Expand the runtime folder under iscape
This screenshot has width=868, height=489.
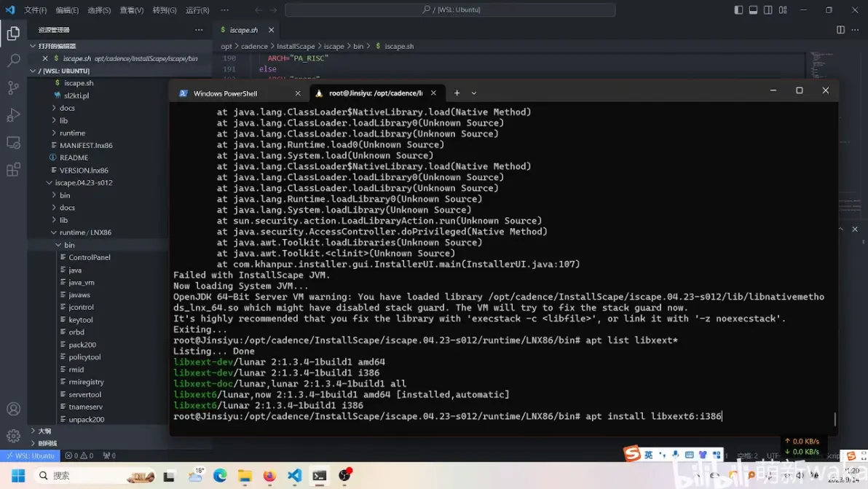[x=72, y=133]
